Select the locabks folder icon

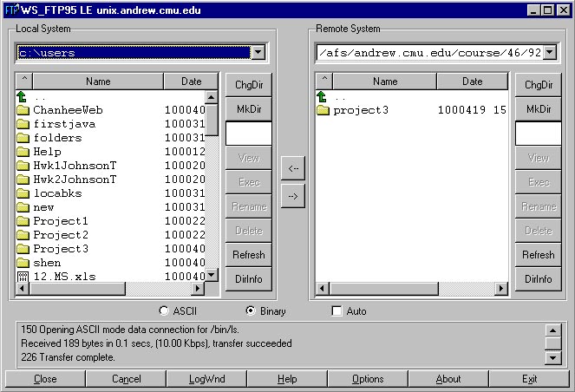(23, 193)
